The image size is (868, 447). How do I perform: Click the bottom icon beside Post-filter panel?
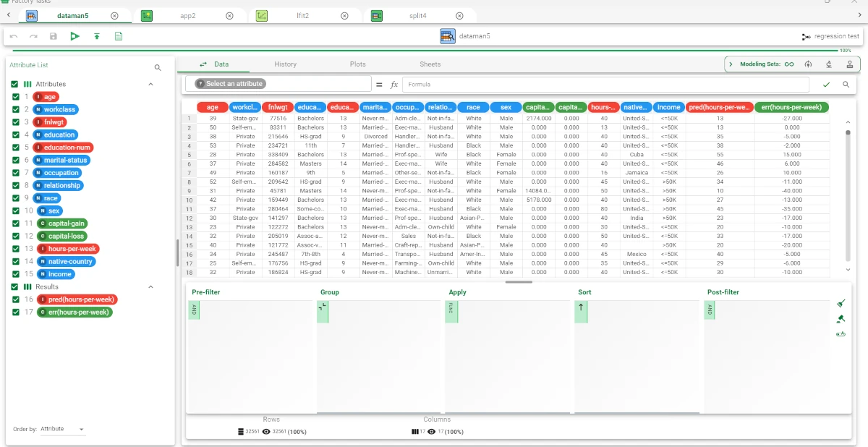841,334
